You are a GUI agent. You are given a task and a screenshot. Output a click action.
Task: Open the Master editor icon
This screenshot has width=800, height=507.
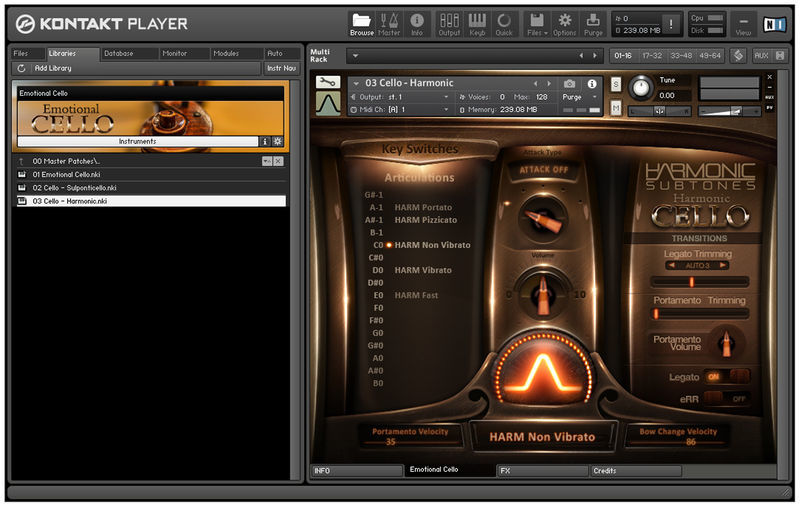pyautogui.click(x=389, y=24)
